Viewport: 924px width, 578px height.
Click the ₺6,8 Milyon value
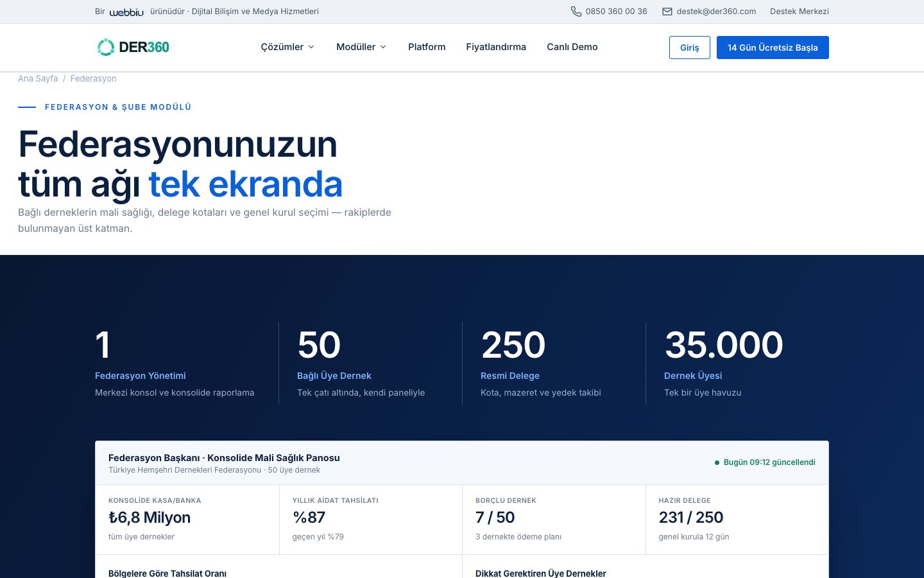[150, 518]
